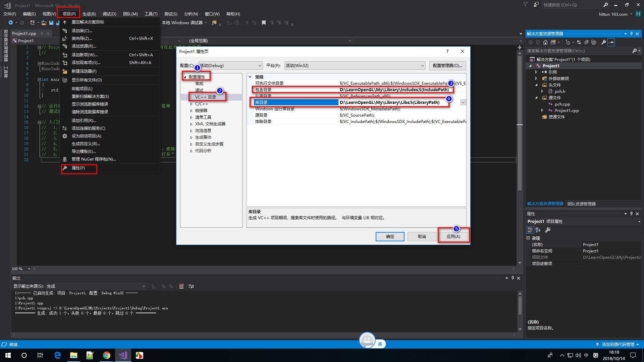
Task: Select 属性(P) in the project menu
Action: (x=78, y=168)
